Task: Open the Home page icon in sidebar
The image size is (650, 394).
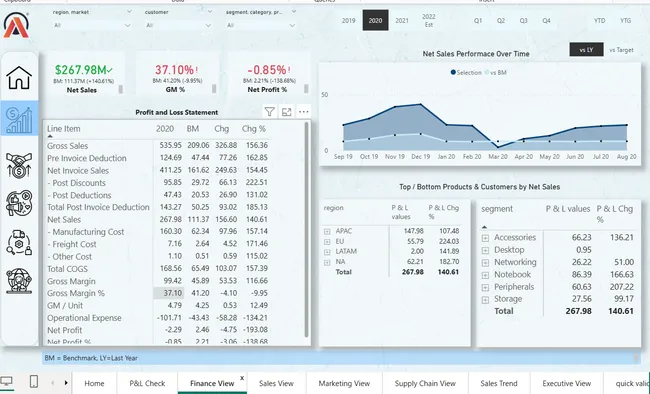Action: point(19,78)
